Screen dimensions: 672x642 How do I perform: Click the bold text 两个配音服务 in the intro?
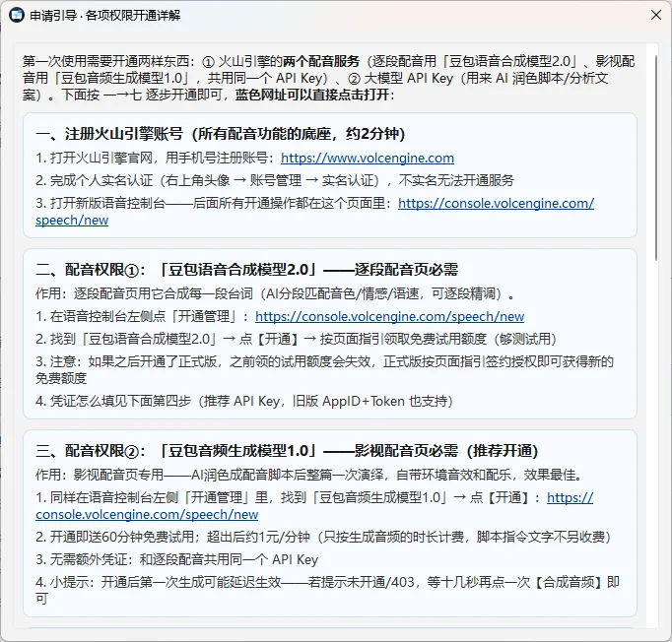coord(321,62)
